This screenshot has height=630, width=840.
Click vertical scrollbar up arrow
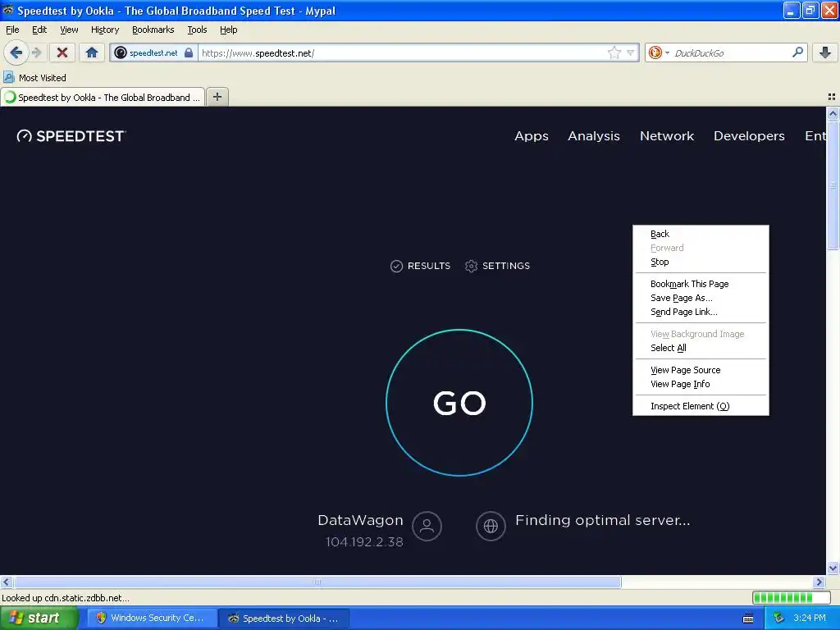pos(833,113)
